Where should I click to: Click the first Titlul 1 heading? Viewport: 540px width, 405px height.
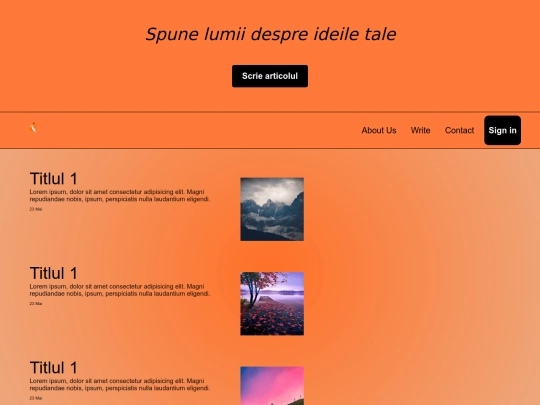[x=53, y=179]
